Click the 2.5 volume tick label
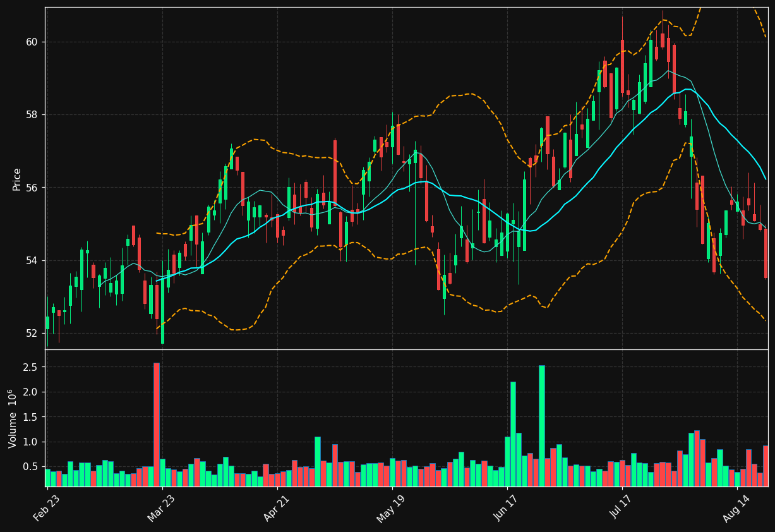 [x=31, y=367]
